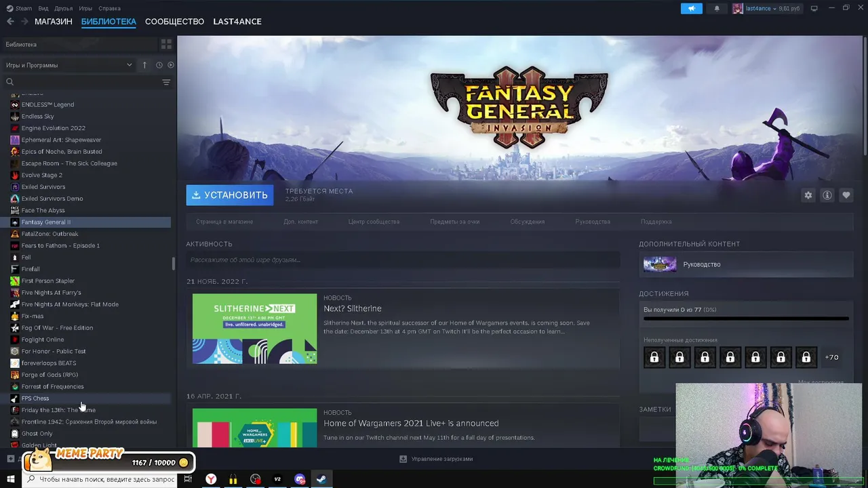Open Поддержка link
868x488 pixels.
(x=656, y=222)
